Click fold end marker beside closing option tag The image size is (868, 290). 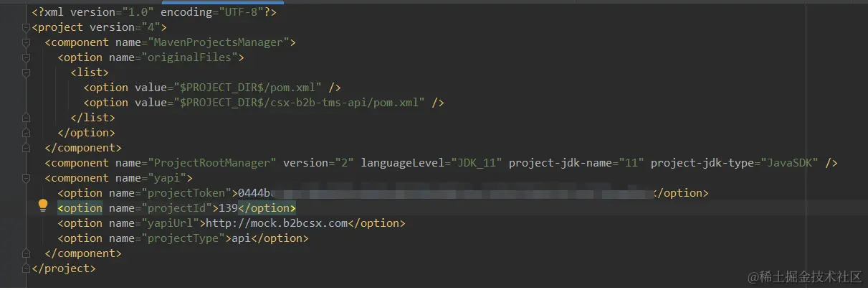coord(26,133)
